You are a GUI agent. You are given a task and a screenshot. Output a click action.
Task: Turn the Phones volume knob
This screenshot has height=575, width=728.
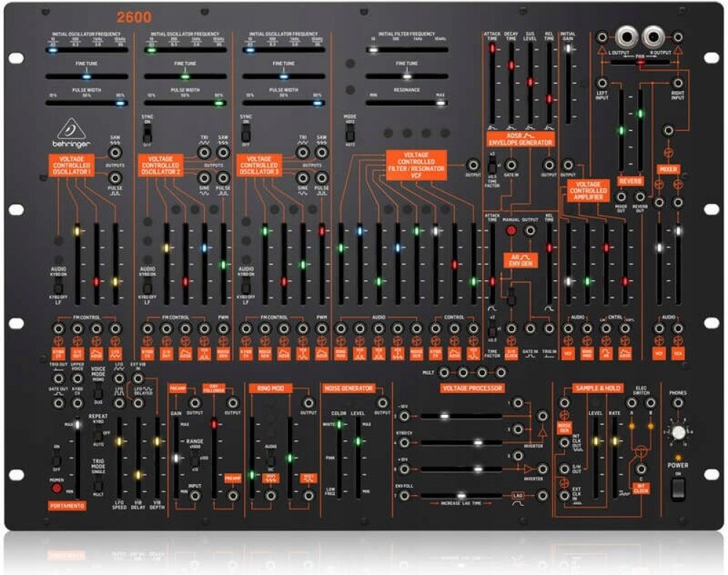point(678,432)
